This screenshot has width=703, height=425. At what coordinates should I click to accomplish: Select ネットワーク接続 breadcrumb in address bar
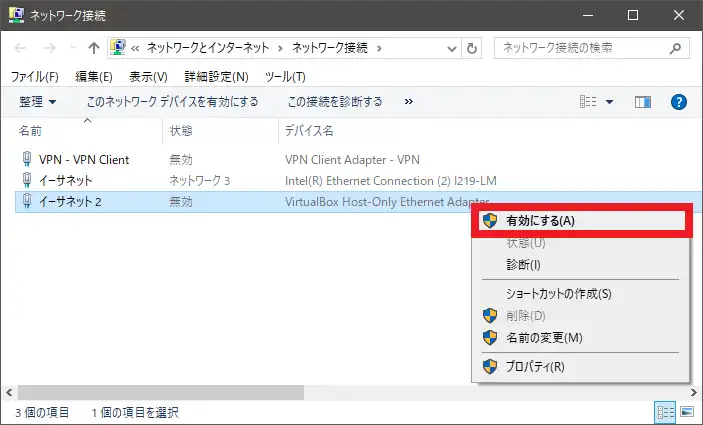click(x=330, y=48)
